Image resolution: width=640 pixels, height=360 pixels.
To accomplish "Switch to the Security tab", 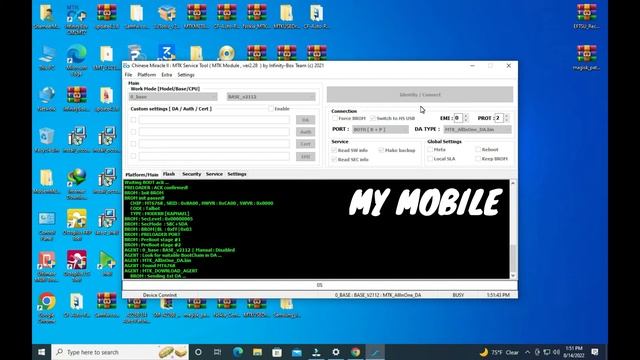I will 191,174.
